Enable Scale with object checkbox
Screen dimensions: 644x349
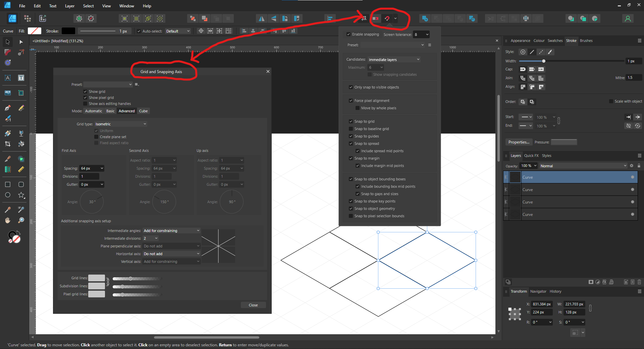[x=611, y=101]
